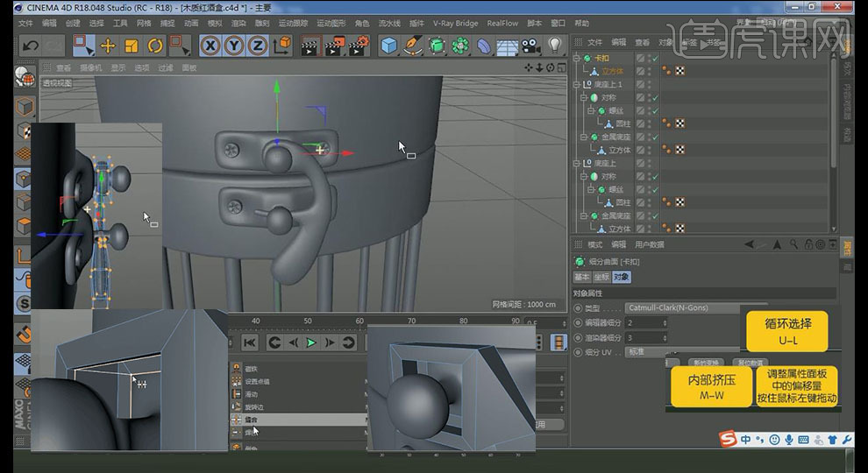The height and width of the screenshot is (473, 868).
Task: Toggle visibility dots of 卡扣
Action: point(649,58)
